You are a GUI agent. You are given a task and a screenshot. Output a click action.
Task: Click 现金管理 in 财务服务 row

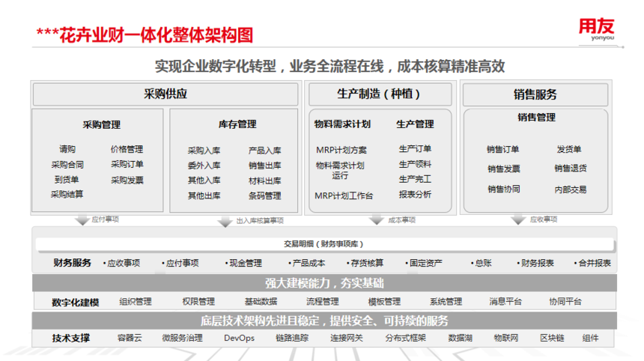[x=246, y=263]
